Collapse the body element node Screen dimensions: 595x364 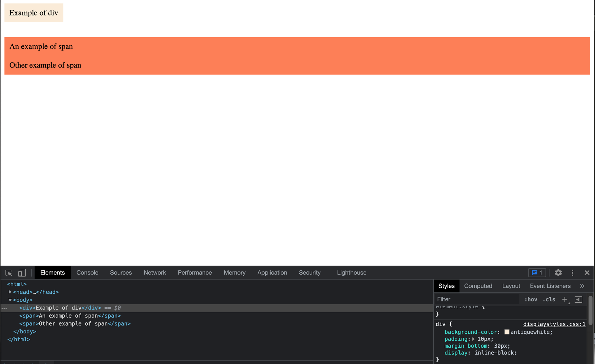coord(10,300)
